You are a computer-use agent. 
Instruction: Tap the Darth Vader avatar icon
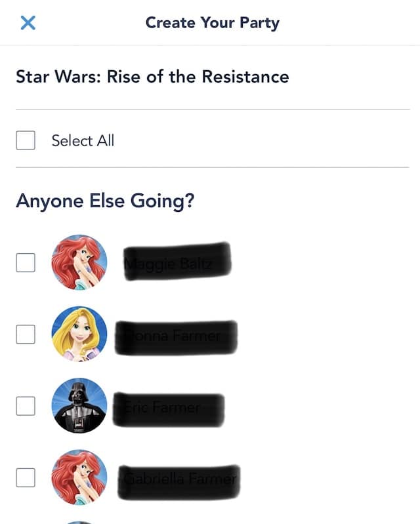(79, 406)
